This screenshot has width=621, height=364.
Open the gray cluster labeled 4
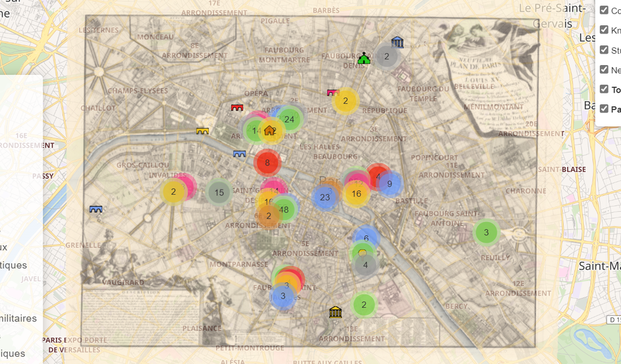click(365, 265)
